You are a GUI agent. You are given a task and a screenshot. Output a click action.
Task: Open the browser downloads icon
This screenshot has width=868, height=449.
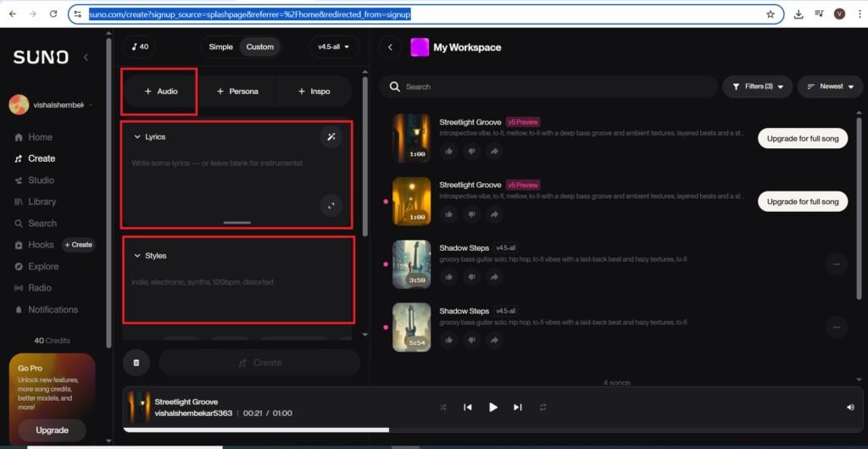point(798,14)
